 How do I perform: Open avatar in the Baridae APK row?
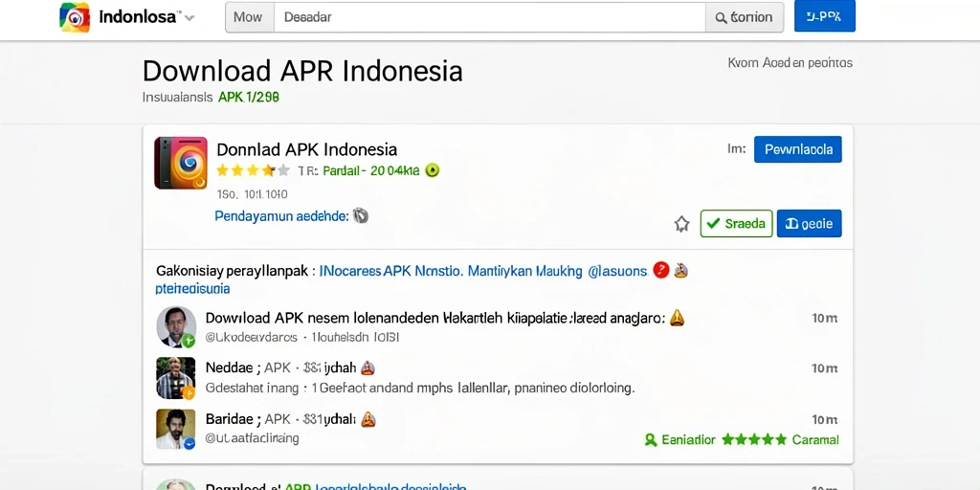176,429
